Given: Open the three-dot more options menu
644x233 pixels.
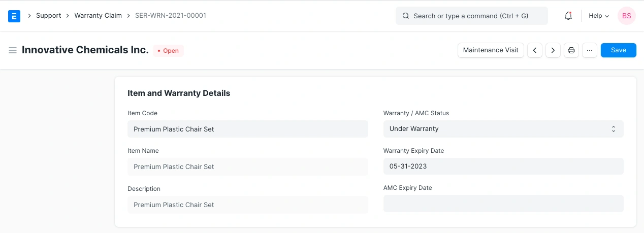Looking at the screenshot, I should click(589, 50).
